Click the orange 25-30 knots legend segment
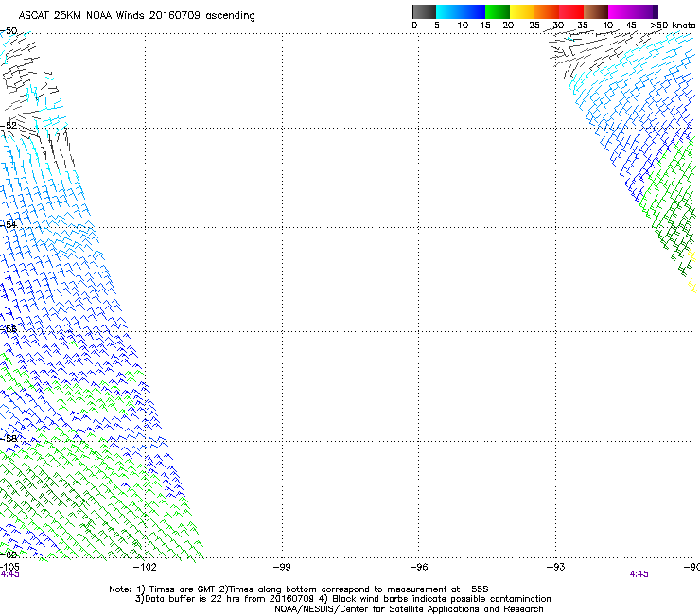Image resolution: width=700 pixels, height=615 pixels. 547,11
